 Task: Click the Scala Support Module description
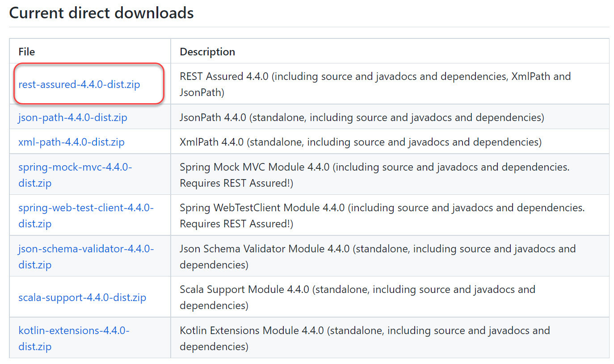point(357,297)
